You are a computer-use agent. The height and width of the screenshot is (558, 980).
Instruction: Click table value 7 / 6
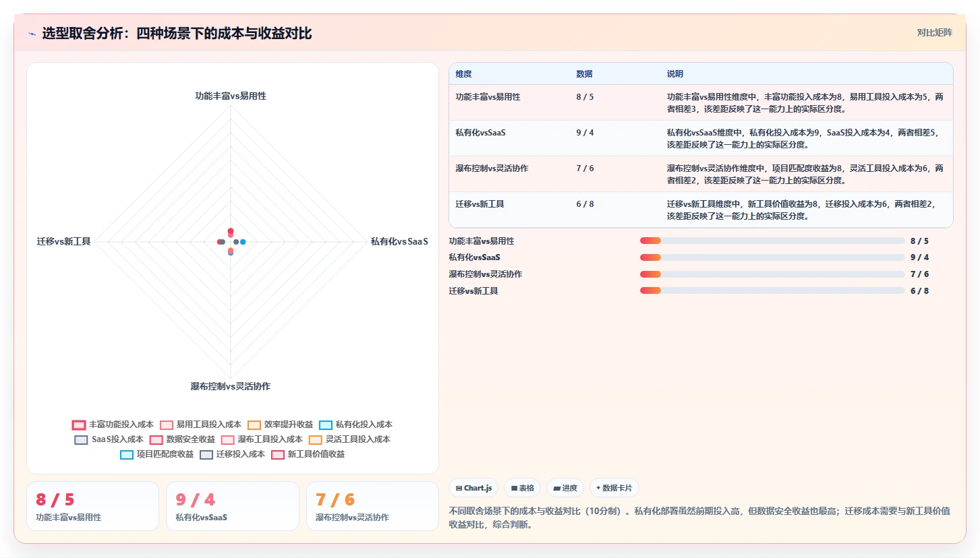[585, 168]
